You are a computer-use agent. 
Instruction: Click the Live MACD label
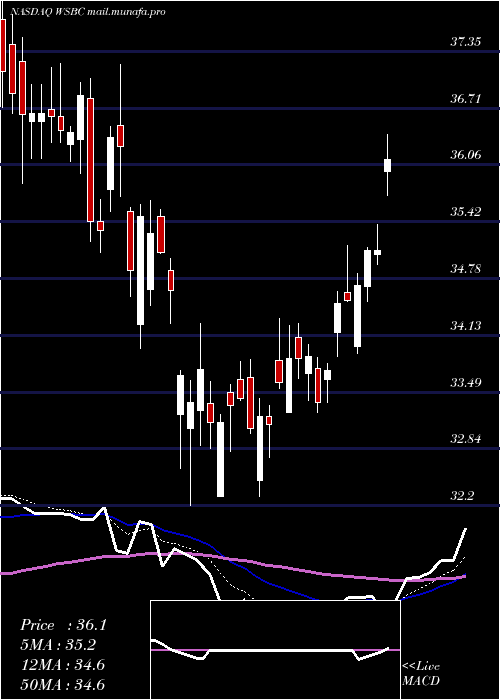(x=421, y=674)
